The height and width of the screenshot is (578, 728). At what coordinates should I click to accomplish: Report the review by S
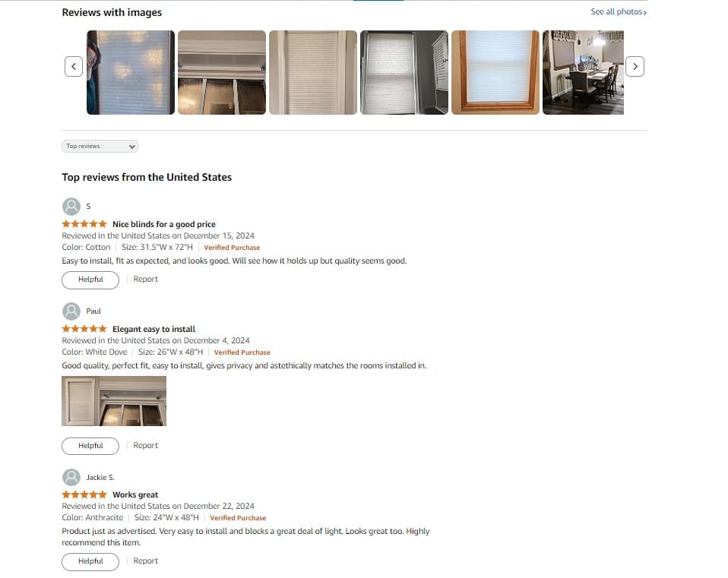(145, 280)
